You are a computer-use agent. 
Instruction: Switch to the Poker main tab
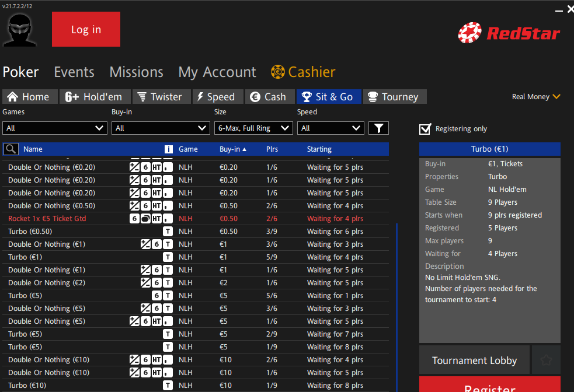(x=20, y=72)
